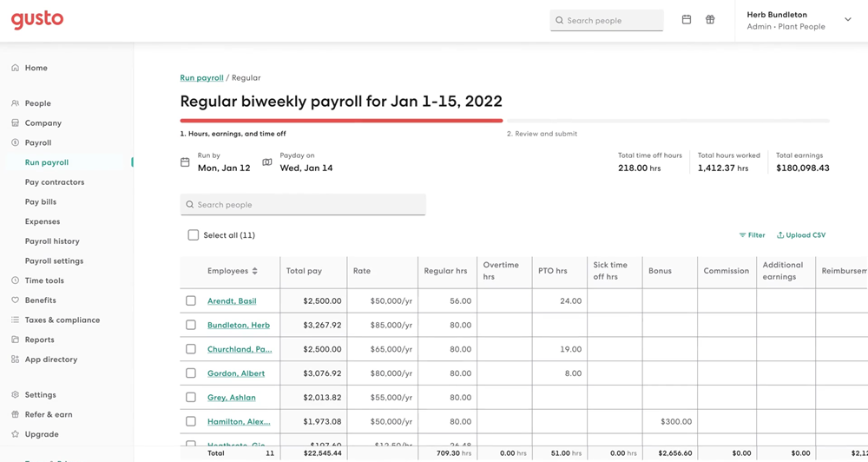Click the Settings gear icon in sidebar
The image size is (868, 462).
point(16,394)
